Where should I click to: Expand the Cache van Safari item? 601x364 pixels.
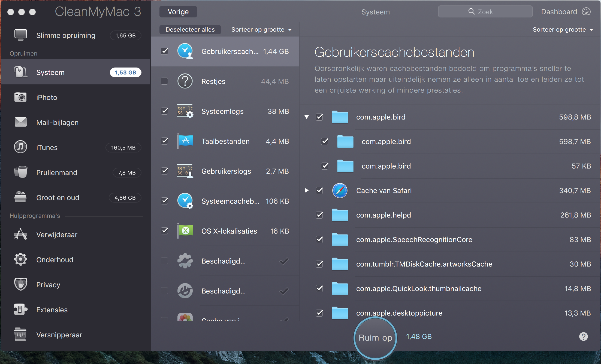point(307,191)
